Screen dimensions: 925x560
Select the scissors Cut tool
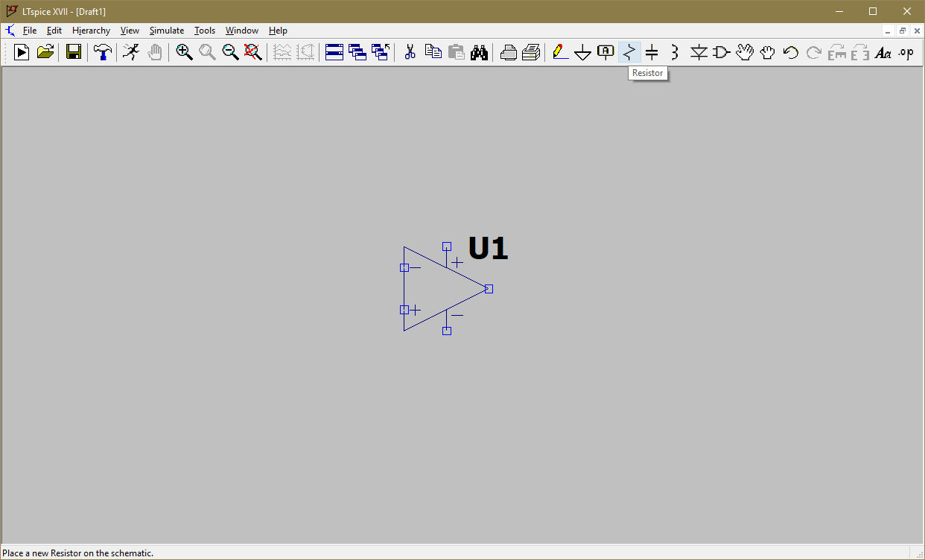point(410,52)
